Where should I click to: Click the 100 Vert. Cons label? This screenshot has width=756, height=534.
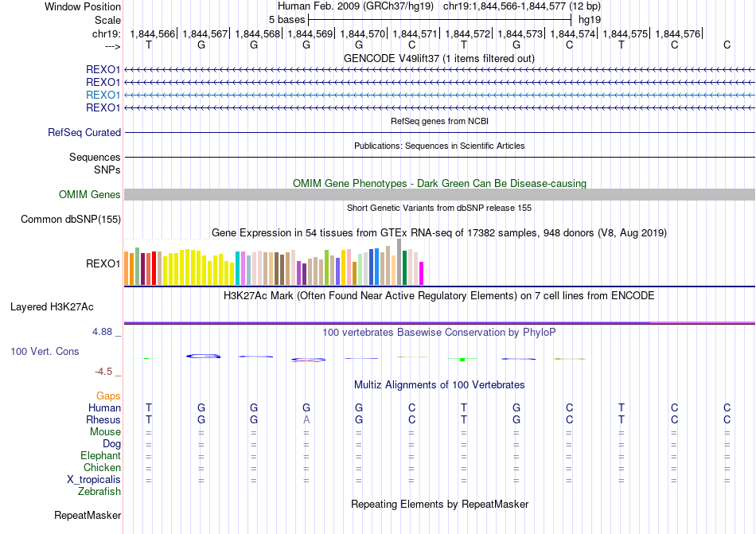pos(45,351)
